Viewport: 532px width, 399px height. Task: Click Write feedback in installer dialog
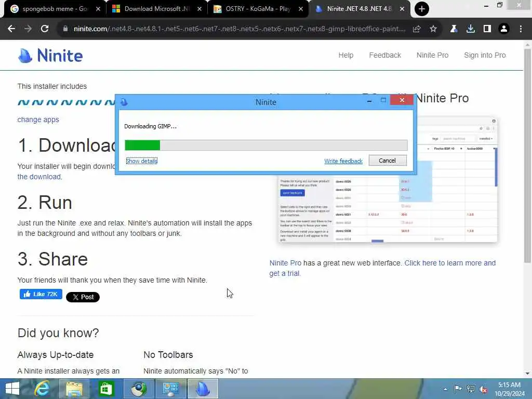343,161
